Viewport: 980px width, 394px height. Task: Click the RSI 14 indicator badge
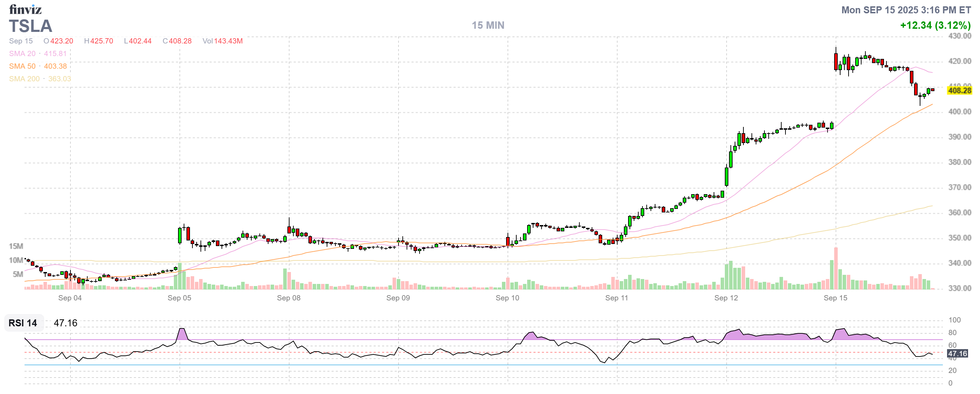tap(23, 323)
